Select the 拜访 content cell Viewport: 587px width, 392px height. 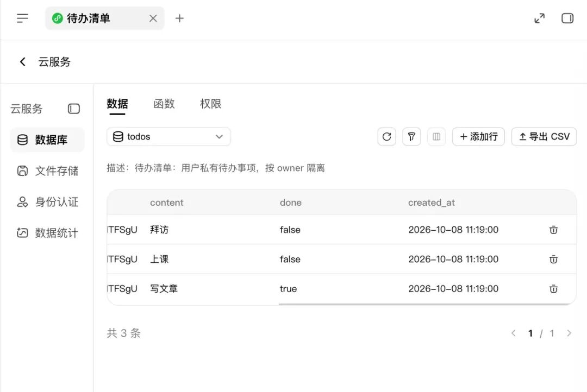click(159, 230)
